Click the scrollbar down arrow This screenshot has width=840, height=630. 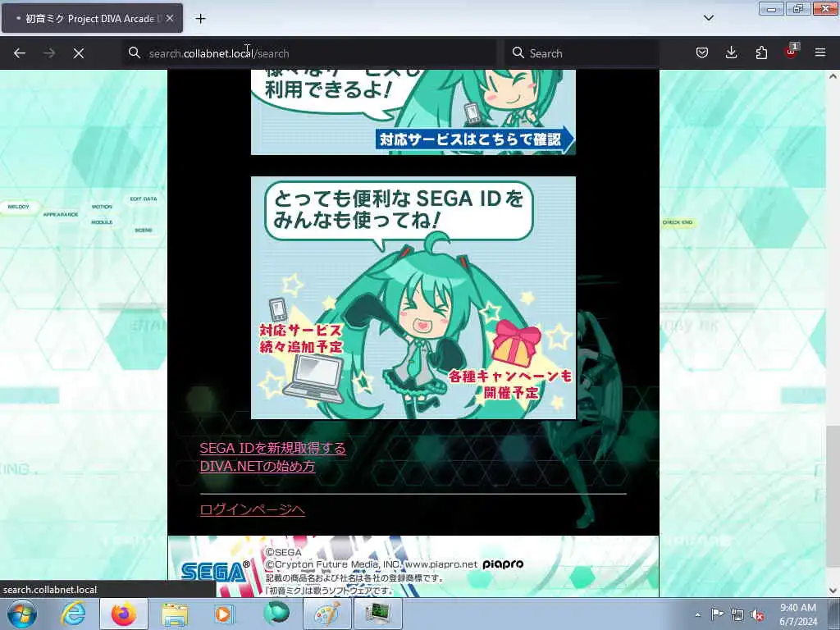[833, 591]
